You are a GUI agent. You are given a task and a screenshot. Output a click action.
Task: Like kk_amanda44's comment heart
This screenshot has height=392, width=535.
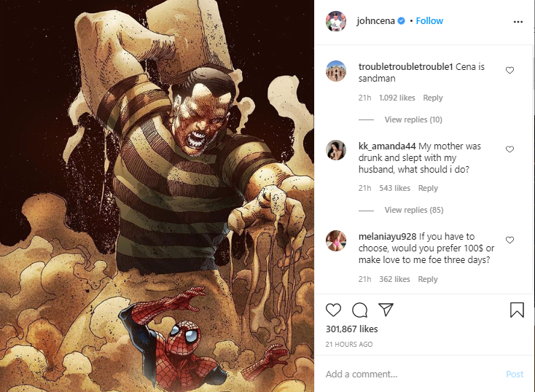[509, 149]
